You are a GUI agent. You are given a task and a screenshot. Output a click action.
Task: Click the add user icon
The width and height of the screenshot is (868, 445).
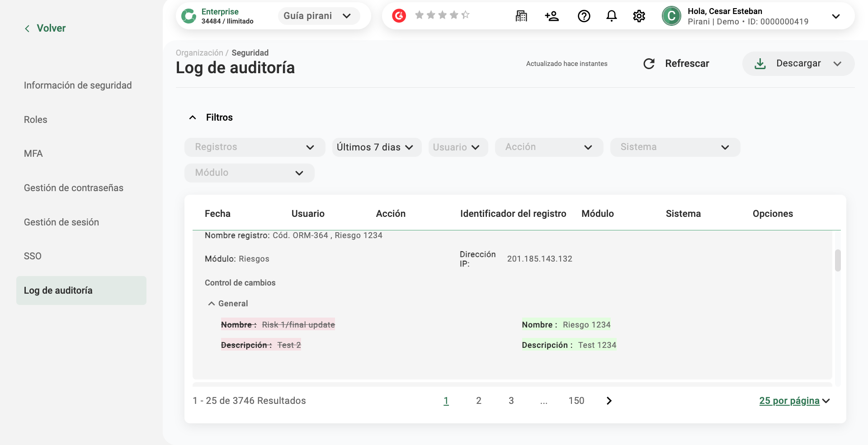coord(552,16)
